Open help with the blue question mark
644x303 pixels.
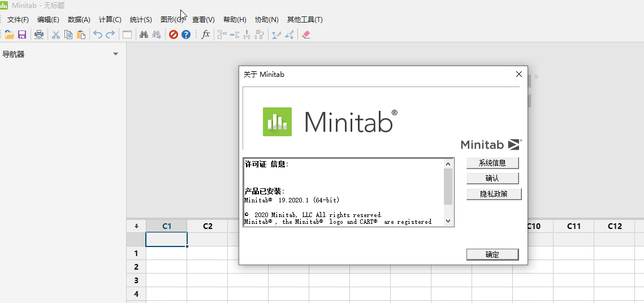pos(186,34)
